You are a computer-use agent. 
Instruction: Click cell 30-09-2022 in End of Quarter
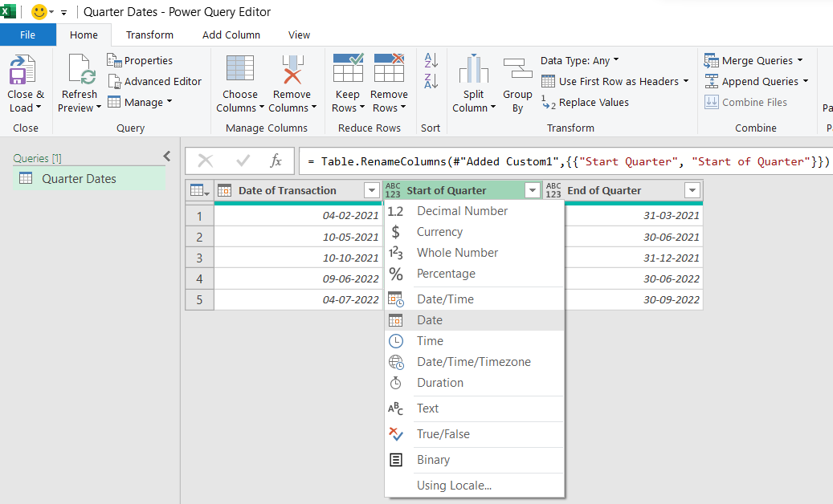[x=634, y=299]
